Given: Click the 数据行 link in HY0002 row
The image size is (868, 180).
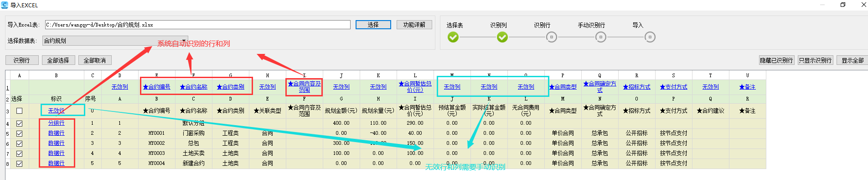Looking at the screenshot, I should (57, 143).
